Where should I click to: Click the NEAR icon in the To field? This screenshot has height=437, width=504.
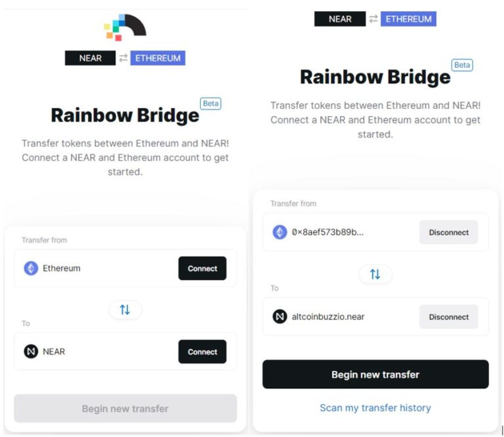tap(31, 351)
